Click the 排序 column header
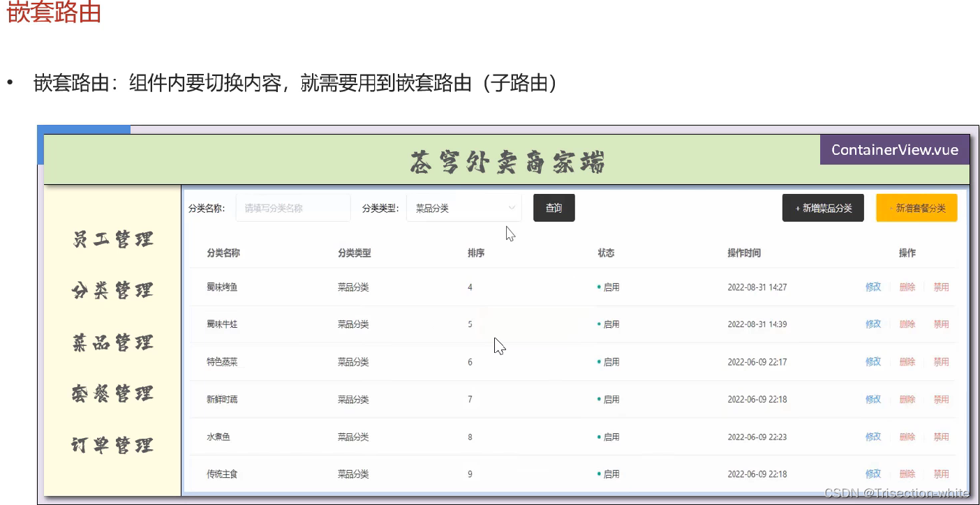Screen dimensions: 980x505 [x=476, y=253]
